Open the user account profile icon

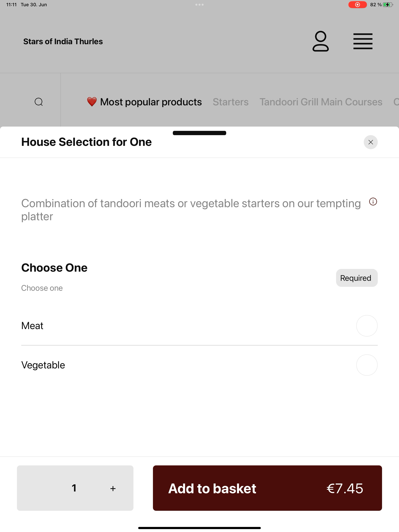(x=320, y=41)
